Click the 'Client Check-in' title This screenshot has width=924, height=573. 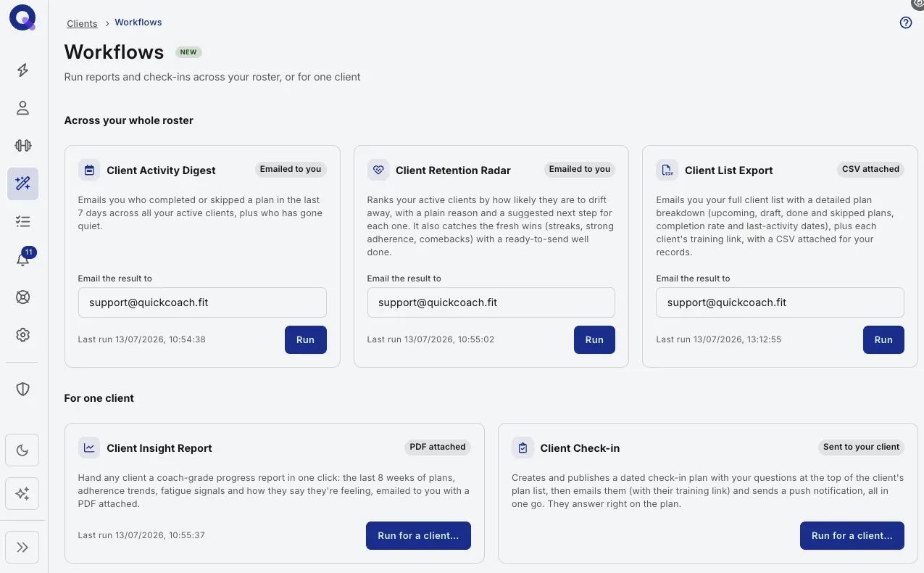click(x=580, y=448)
